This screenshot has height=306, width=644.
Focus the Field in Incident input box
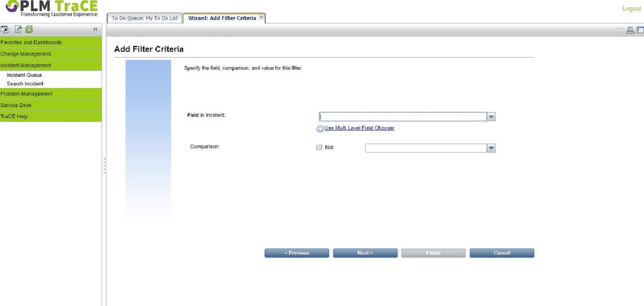pos(403,117)
